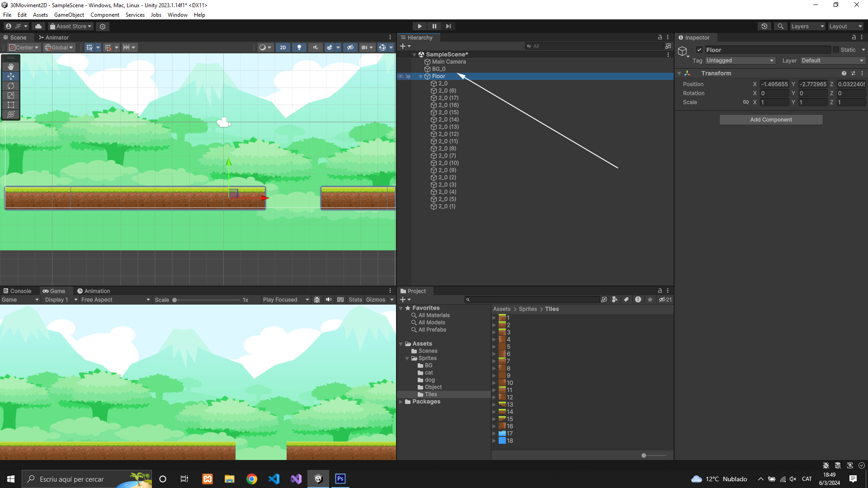Open the Asset Store button
This screenshot has height=488, width=868.
[71, 26]
